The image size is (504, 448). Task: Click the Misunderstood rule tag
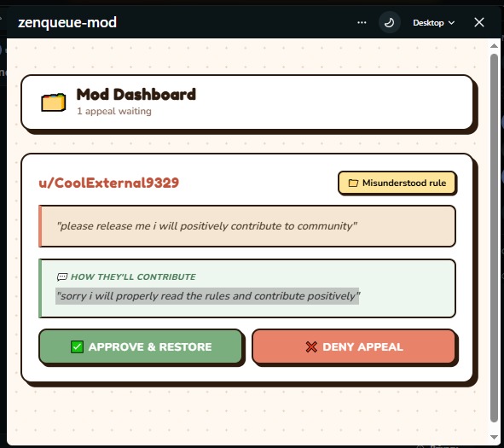[x=397, y=183]
